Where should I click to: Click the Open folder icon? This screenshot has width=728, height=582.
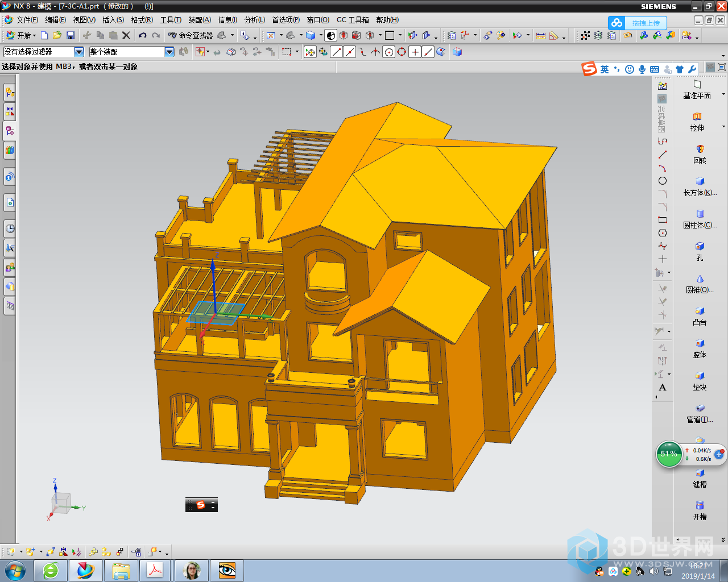tap(57, 35)
